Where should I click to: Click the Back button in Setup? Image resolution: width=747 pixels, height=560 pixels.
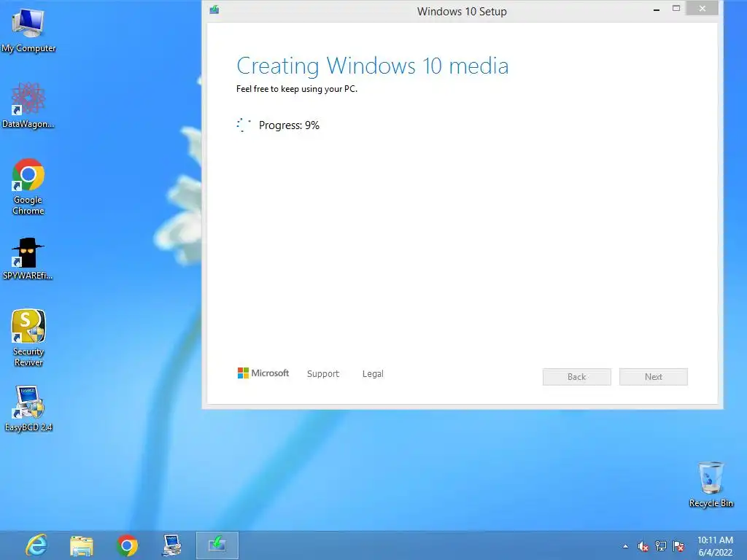point(576,377)
